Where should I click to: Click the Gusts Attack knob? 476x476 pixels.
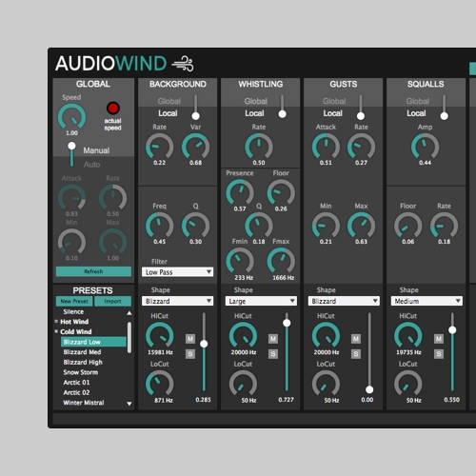pos(326,147)
